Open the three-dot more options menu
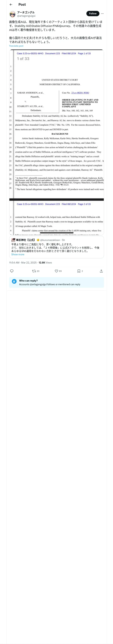Viewport: 113px width, 644px height. coord(102,14)
